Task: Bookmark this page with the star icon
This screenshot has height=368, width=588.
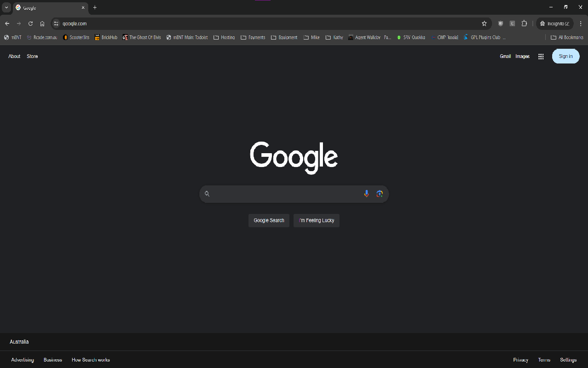Action: point(484,23)
